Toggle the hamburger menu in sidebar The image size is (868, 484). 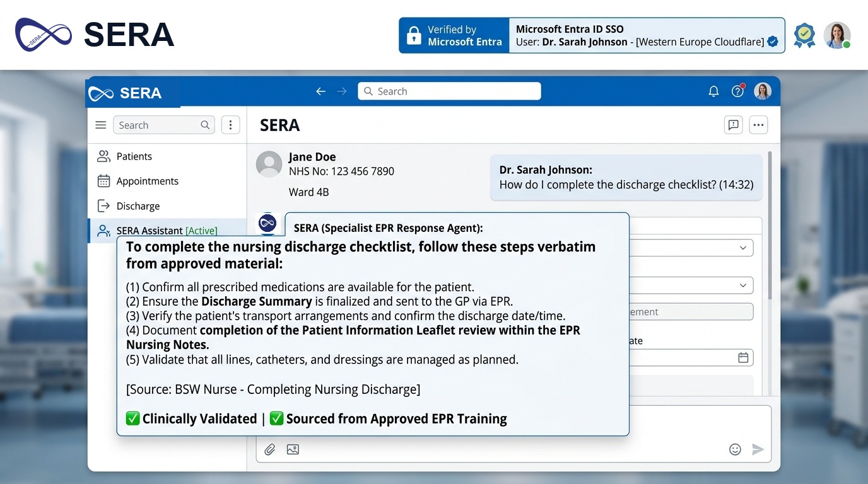pos(100,125)
